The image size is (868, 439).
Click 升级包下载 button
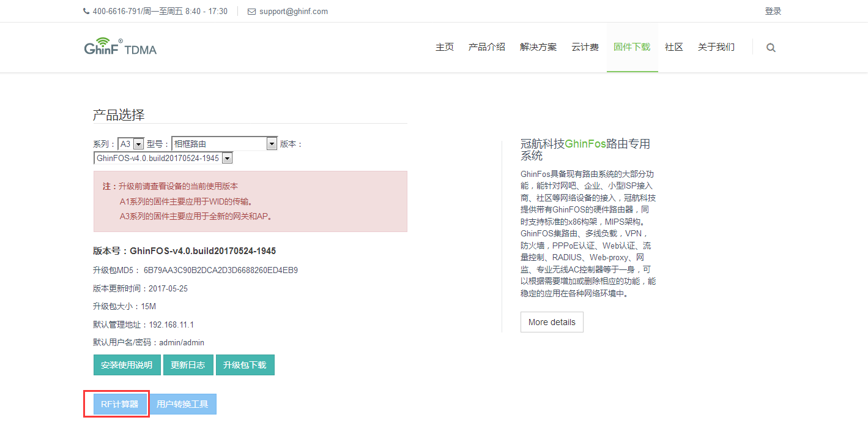pos(245,365)
